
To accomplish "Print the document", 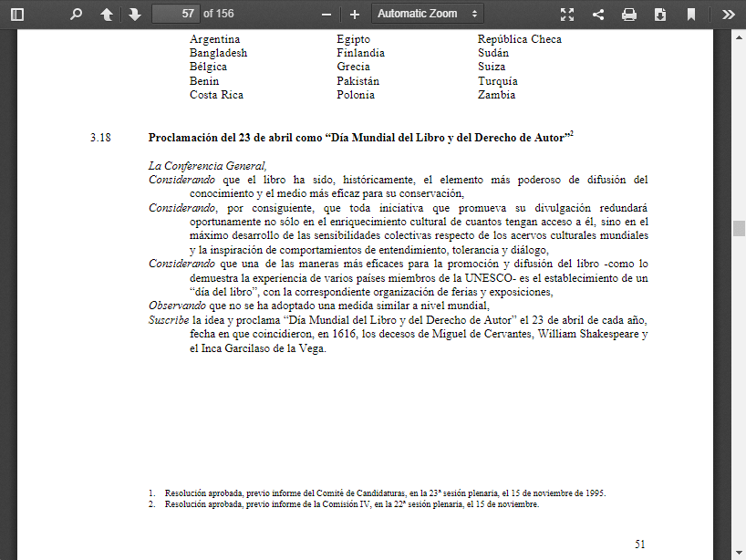I will pos(629,15).
